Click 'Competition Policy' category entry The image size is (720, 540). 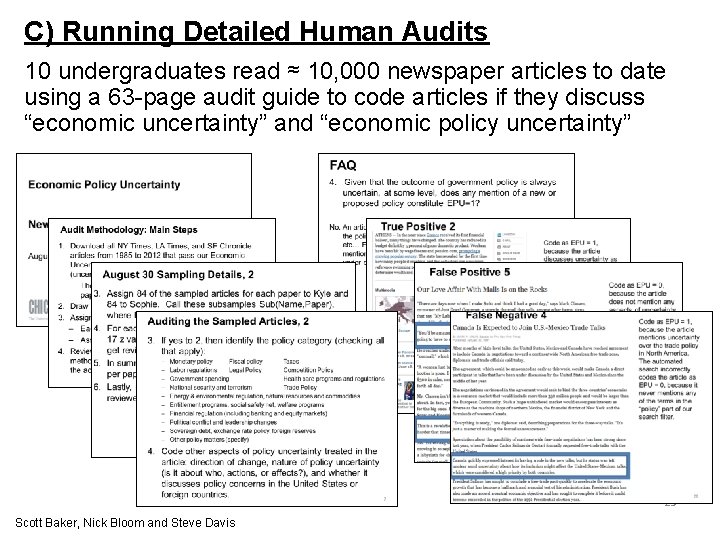coord(309,370)
